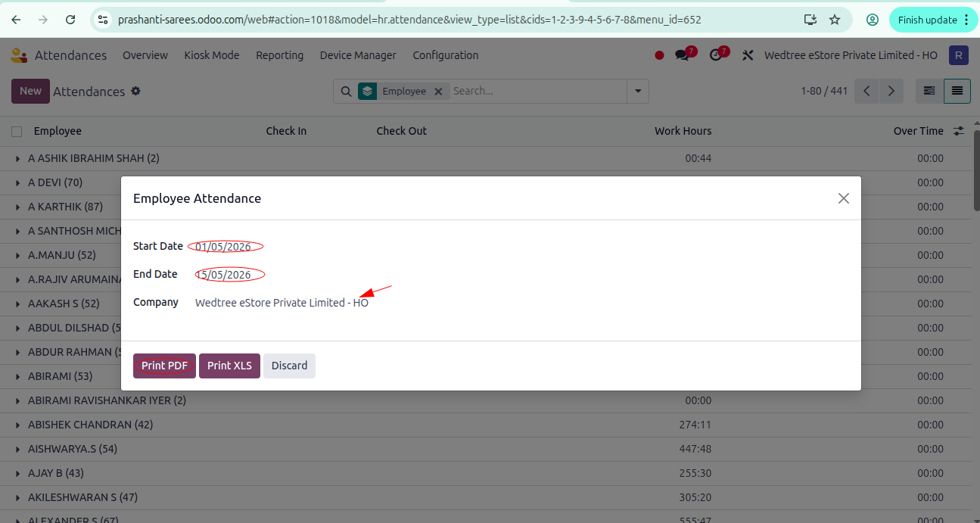Open the Overview menu
The height and width of the screenshot is (523, 980).
pyautogui.click(x=145, y=55)
